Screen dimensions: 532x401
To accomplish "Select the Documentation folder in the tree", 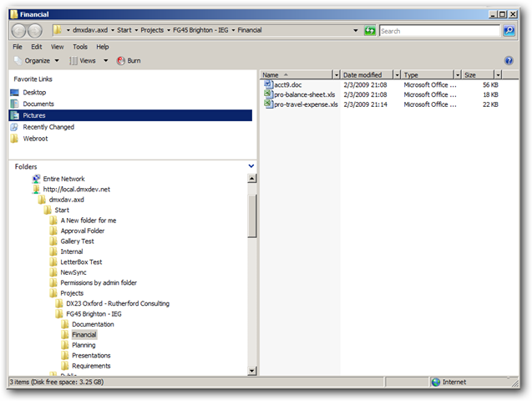I will tap(93, 324).
